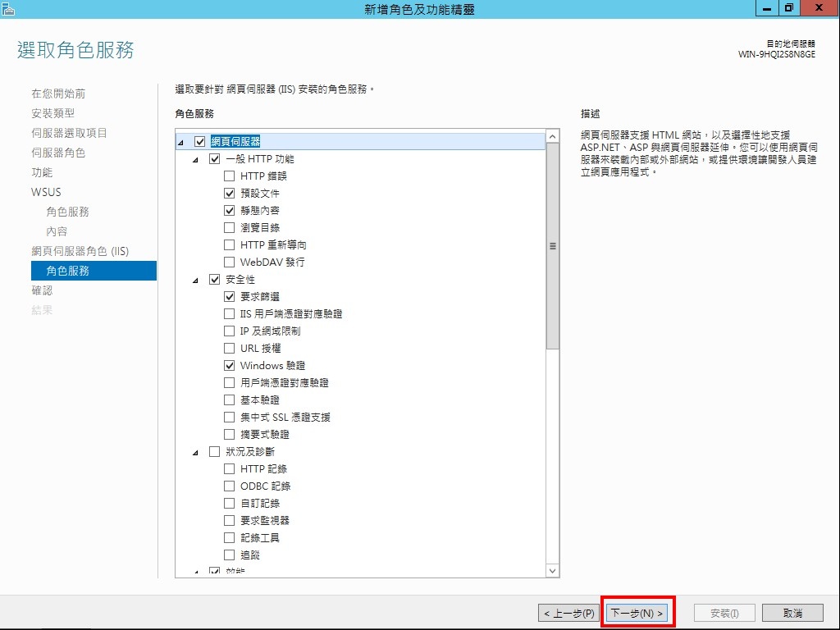Enable the 追蹤 checkbox
The height and width of the screenshot is (630, 840).
pyautogui.click(x=229, y=555)
